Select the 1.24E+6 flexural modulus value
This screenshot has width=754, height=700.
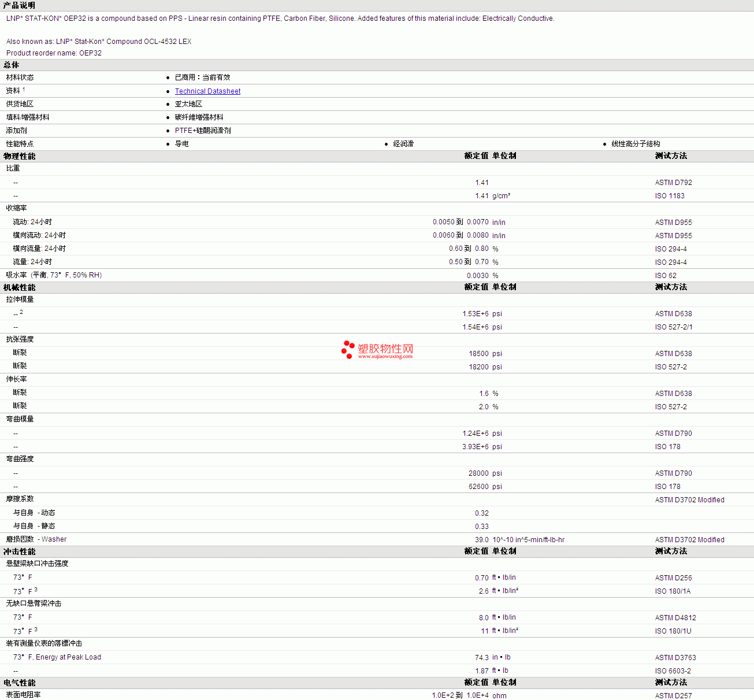pos(475,434)
